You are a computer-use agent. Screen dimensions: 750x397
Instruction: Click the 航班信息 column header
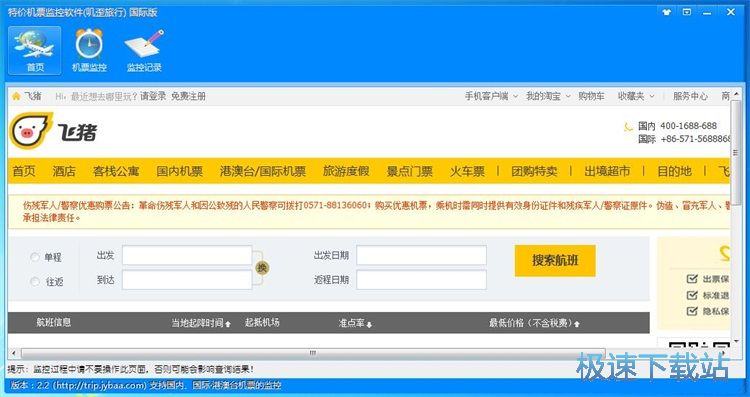point(54,323)
